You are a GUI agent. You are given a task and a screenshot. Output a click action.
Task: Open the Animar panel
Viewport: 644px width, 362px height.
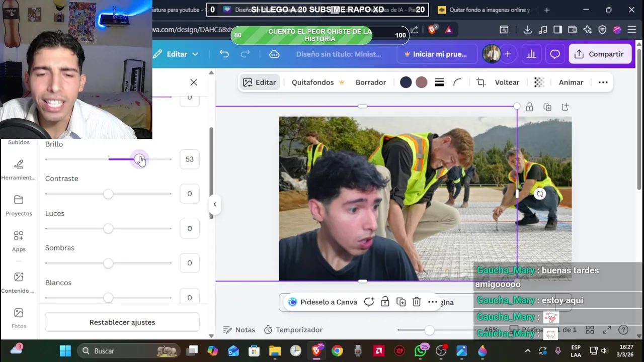[x=571, y=82]
